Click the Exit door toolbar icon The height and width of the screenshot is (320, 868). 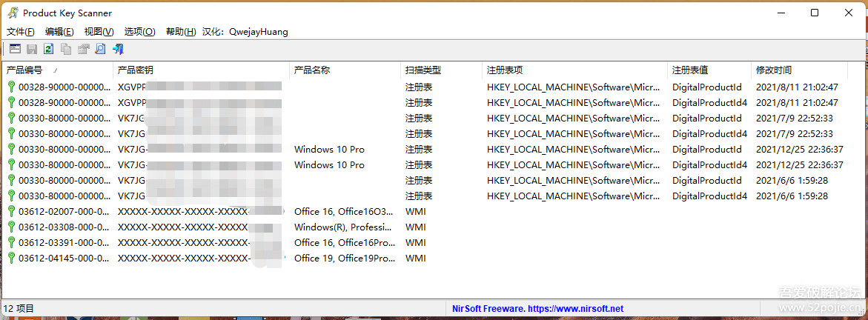coord(118,50)
